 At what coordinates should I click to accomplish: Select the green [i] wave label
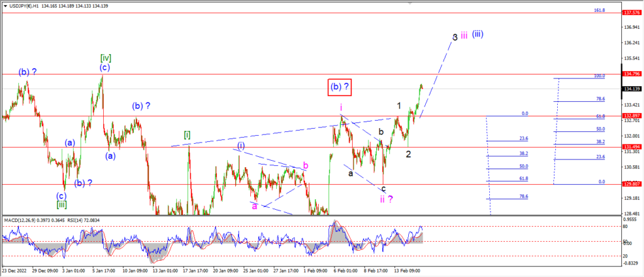[187, 134]
